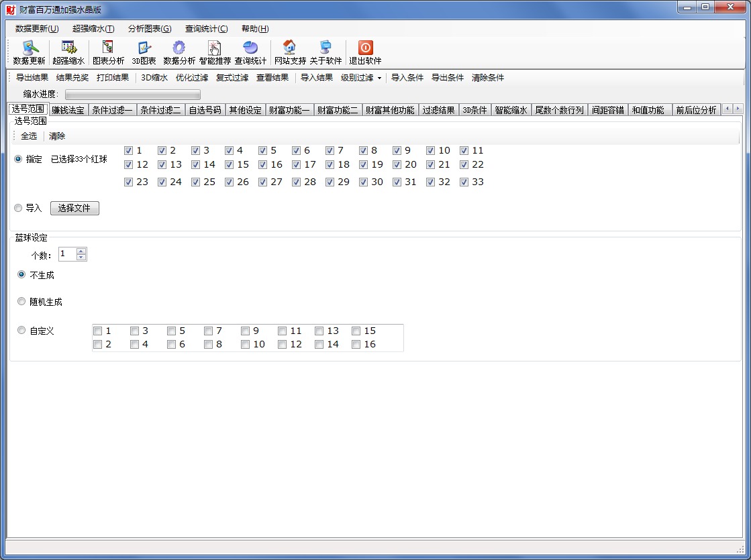751x560 pixels.
Task: Open the 超强缩水 tool icon
Action: (x=68, y=48)
